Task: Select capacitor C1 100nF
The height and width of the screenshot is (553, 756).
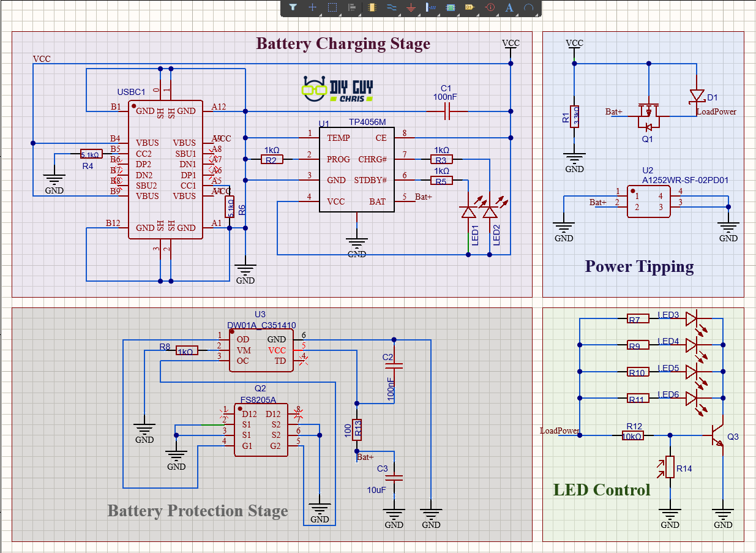Action: [x=446, y=111]
